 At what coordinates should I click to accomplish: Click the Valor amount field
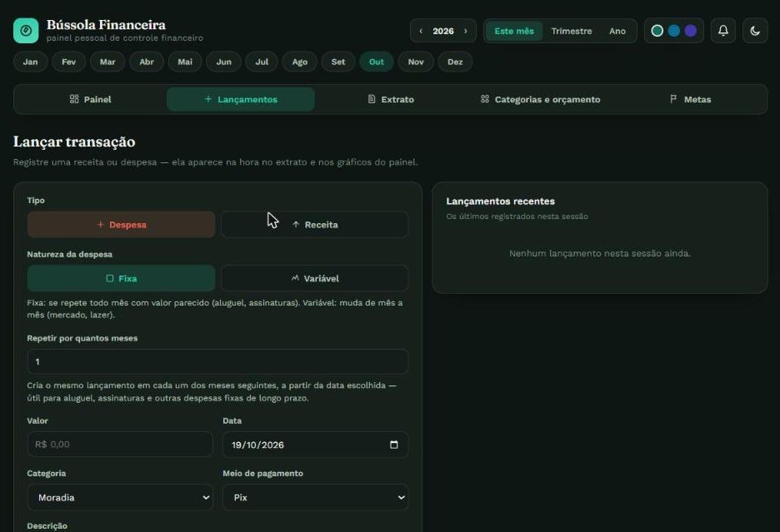[120, 444]
